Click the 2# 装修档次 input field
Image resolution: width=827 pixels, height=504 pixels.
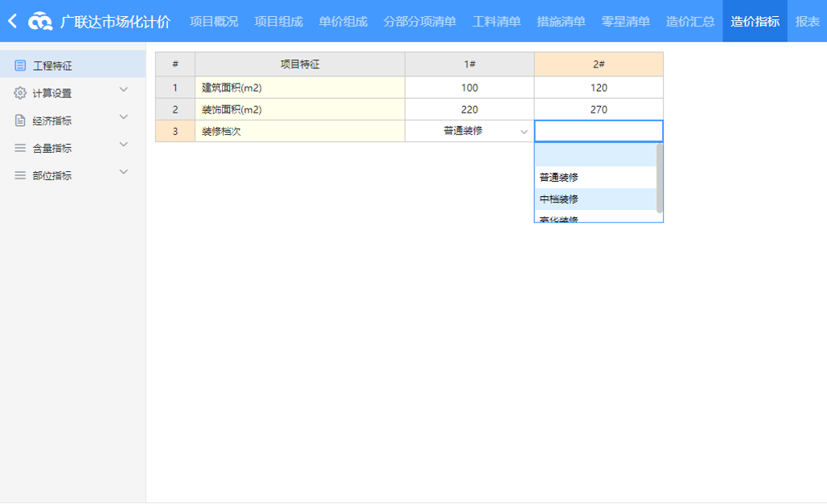click(599, 131)
